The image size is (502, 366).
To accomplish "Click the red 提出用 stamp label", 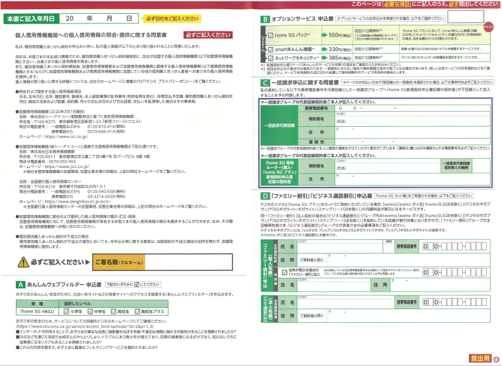I will [480, 358].
